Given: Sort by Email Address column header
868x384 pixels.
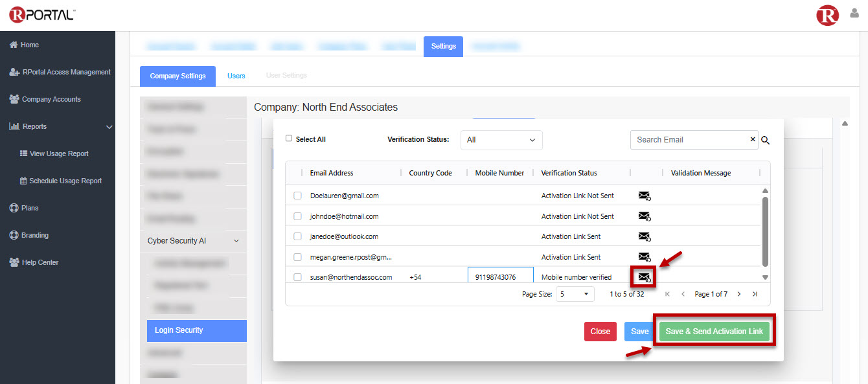Looking at the screenshot, I should (x=332, y=173).
